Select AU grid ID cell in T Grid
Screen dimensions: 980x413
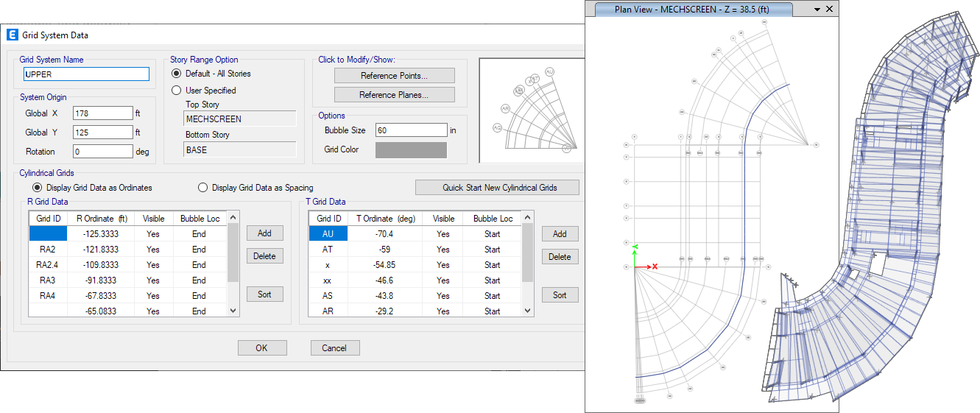[x=328, y=234]
